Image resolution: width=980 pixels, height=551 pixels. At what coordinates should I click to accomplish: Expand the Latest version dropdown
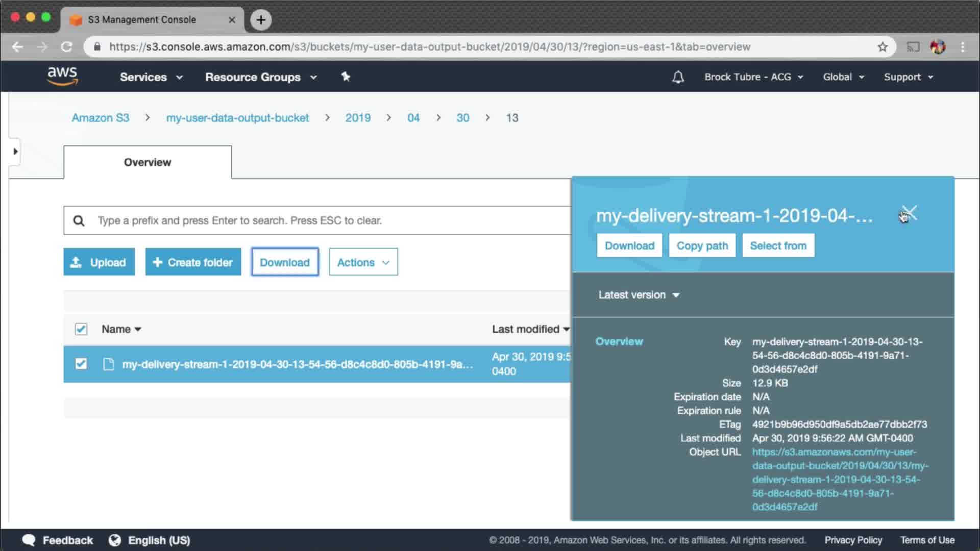click(639, 295)
